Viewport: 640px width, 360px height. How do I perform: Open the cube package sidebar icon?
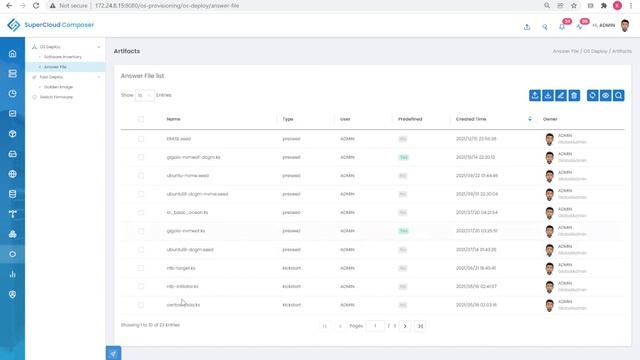13,133
